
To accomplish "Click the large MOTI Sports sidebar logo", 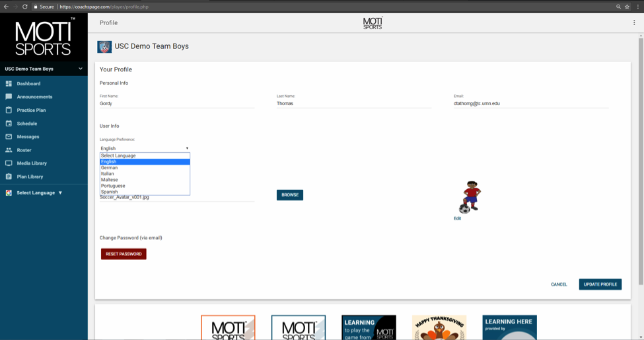I will (43, 38).
